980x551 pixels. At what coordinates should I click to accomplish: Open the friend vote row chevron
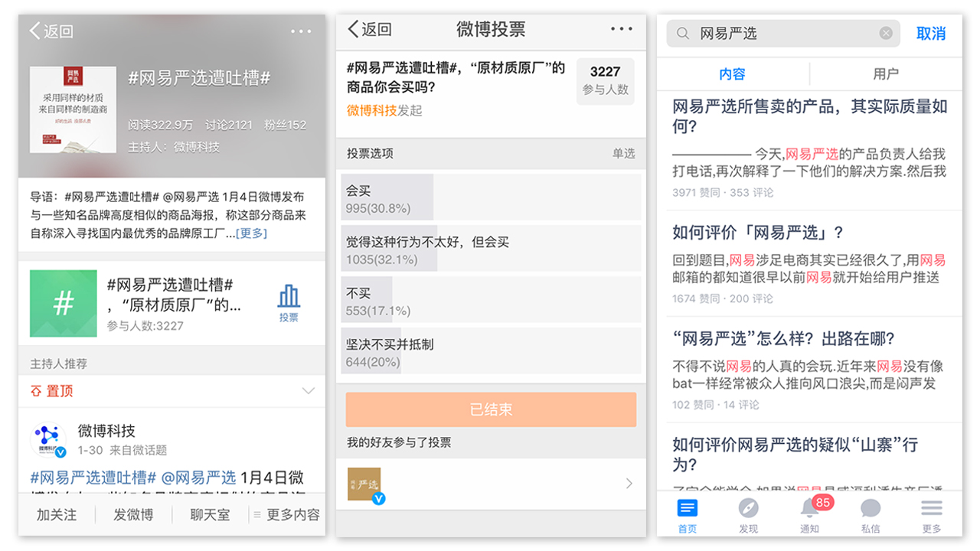[629, 484]
